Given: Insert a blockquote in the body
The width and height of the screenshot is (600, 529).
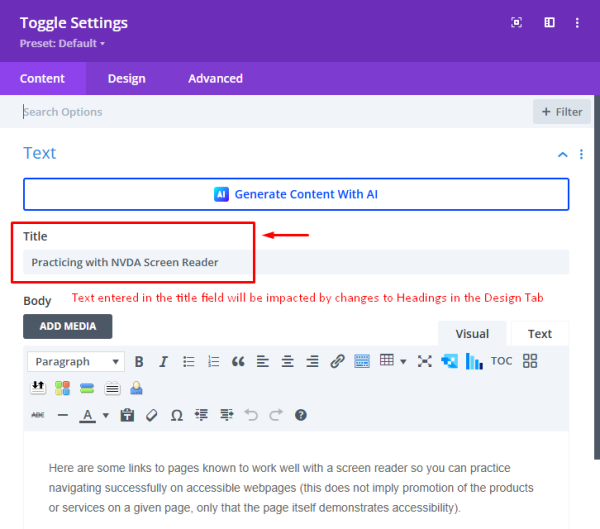Looking at the screenshot, I should coord(238,361).
